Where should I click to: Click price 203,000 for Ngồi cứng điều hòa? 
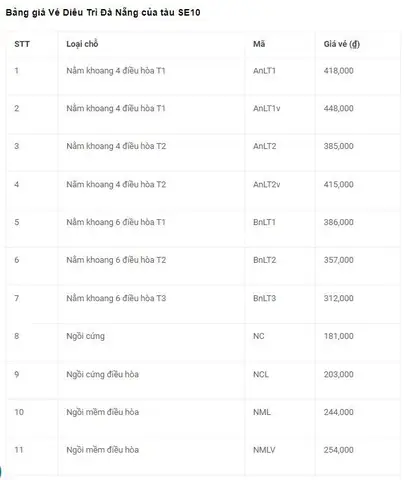[339, 374]
